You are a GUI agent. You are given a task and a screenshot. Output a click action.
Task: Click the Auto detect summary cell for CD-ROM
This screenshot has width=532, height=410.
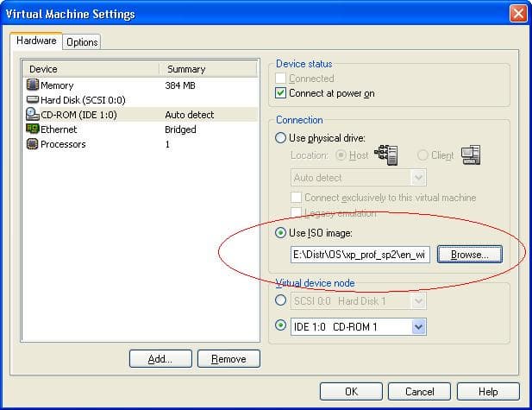point(190,115)
